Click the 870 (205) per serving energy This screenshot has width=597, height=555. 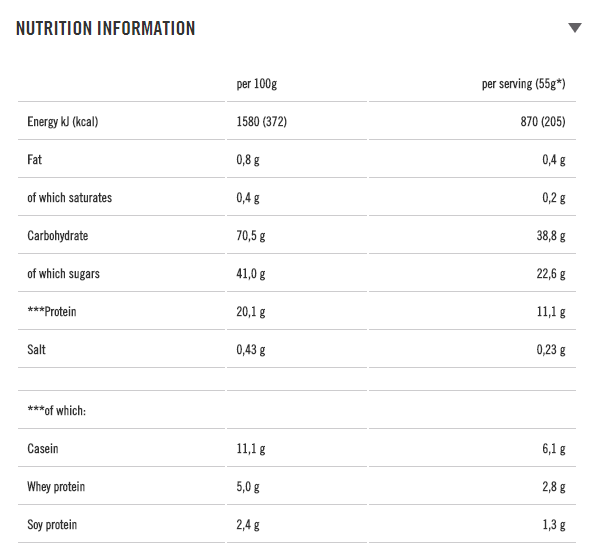tap(543, 122)
